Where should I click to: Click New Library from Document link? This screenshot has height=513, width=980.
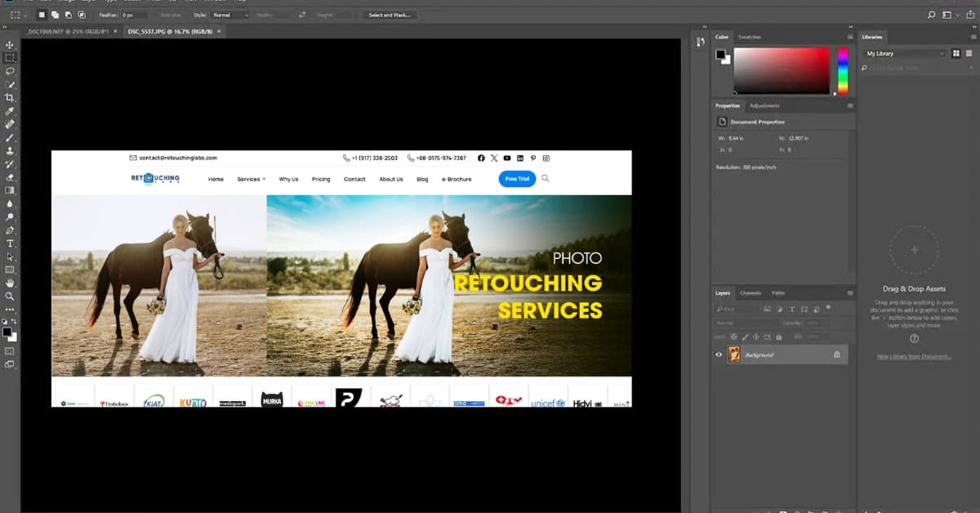(x=914, y=357)
